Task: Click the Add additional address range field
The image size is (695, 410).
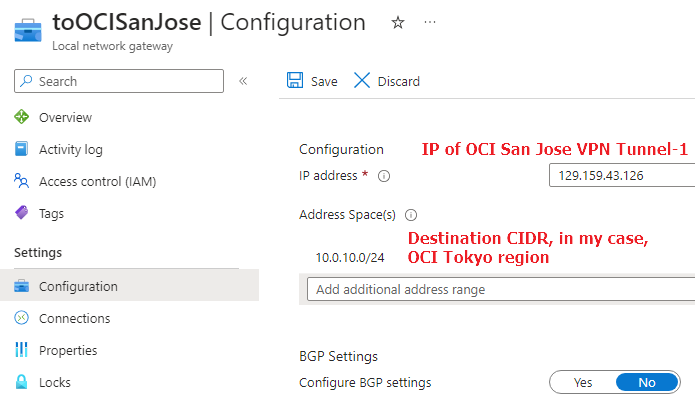Action: tap(500, 290)
